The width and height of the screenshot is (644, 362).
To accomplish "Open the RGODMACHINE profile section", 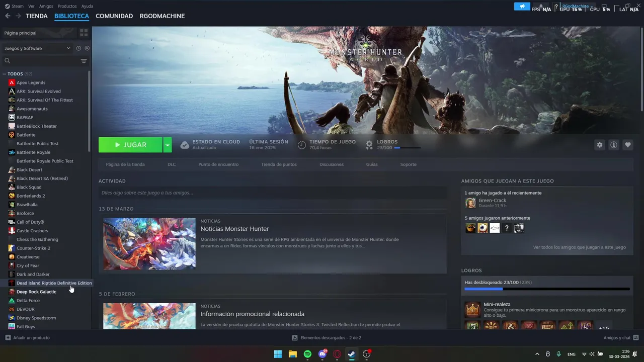I will click(162, 16).
